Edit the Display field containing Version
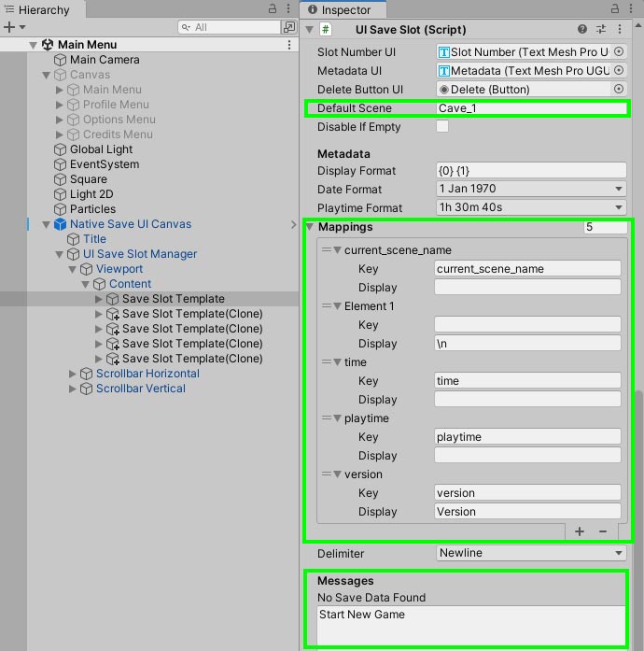The width and height of the screenshot is (644, 651). tap(528, 512)
